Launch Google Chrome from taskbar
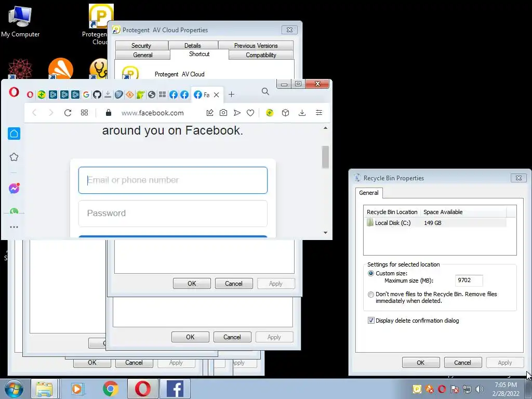 tap(111, 389)
